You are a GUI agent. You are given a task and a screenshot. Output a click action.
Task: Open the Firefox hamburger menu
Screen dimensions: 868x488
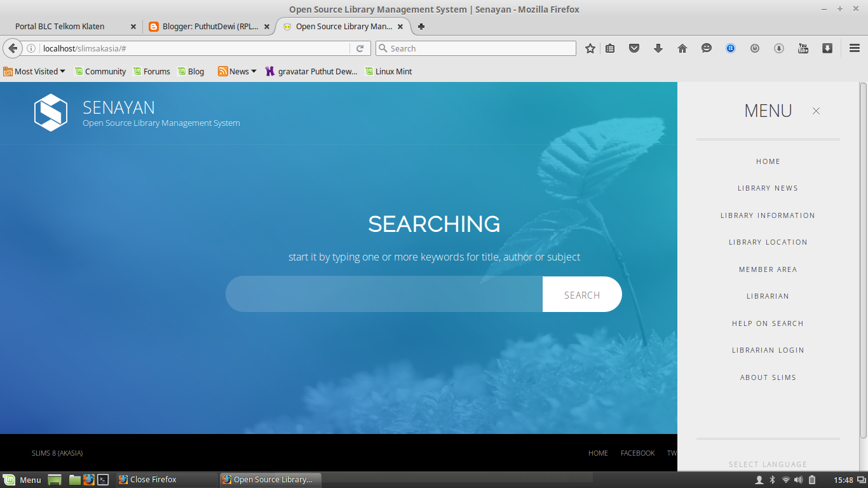(x=855, y=48)
